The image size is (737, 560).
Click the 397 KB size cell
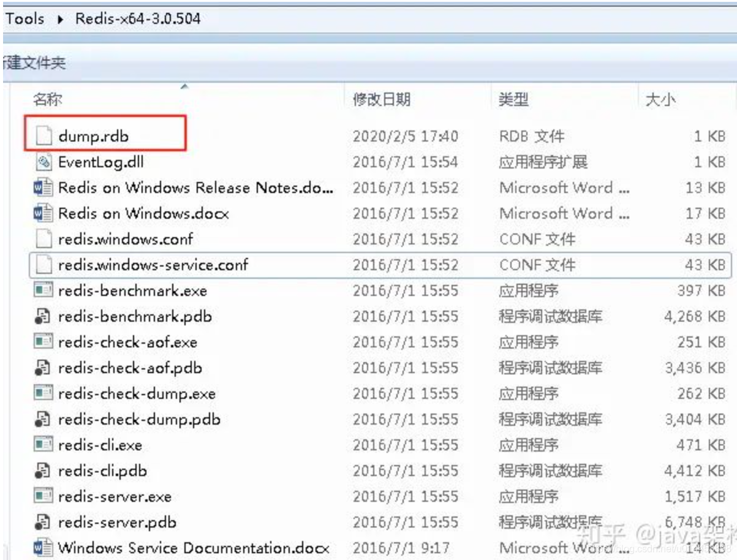(x=701, y=290)
